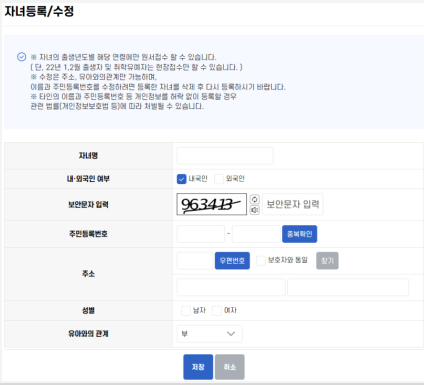Focus the detailed address input field
The image size is (424, 386).
348,287
